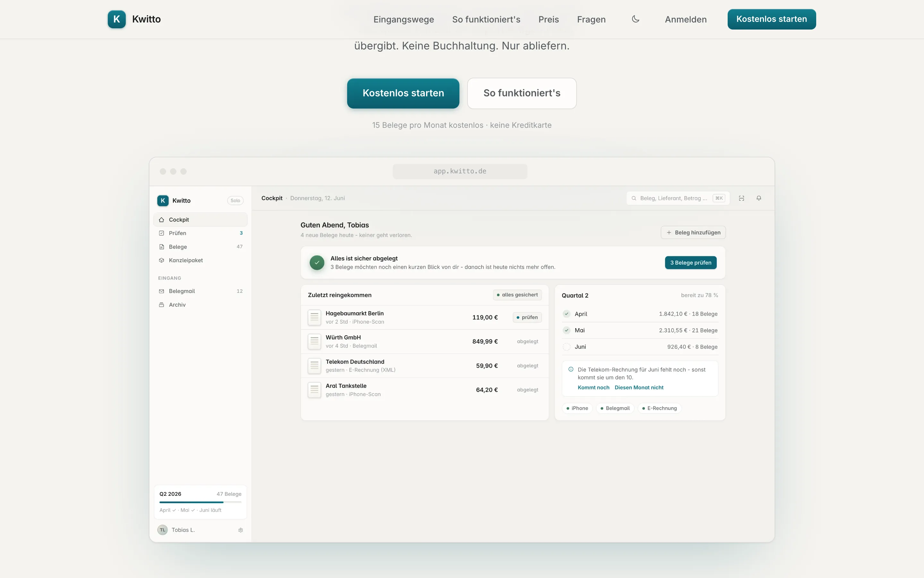The width and height of the screenshot is (924, 578).
Task: Open the Aral Tankstelle receipt thumbnail
Action: point(314,390)
